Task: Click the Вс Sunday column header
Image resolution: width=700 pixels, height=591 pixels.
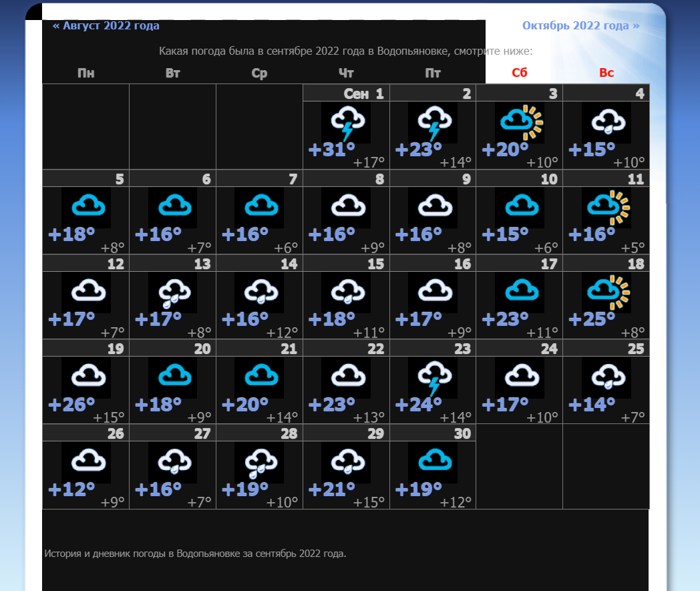Action: tap(606, 73)
